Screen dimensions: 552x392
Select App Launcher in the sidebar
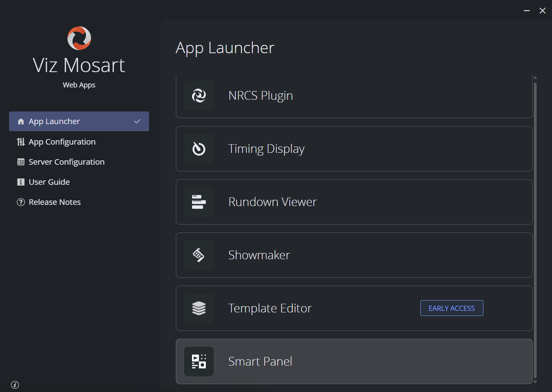click(x=79, y=121)
